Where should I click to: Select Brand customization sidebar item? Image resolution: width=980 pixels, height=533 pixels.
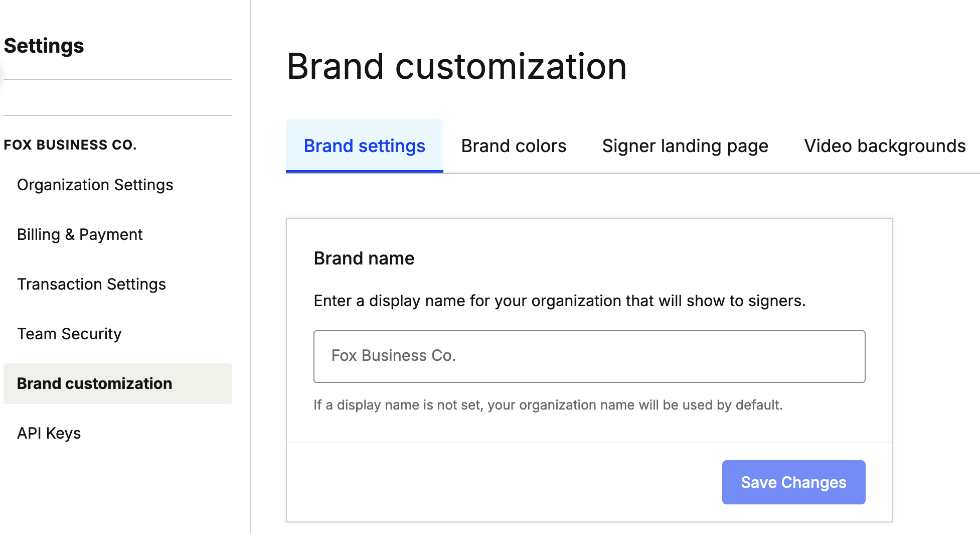[118, 383]
